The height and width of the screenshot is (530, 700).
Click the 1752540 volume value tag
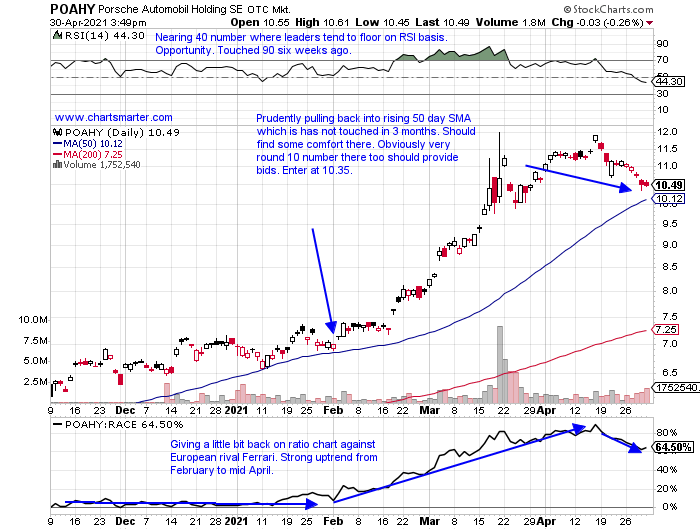(676, 387)
